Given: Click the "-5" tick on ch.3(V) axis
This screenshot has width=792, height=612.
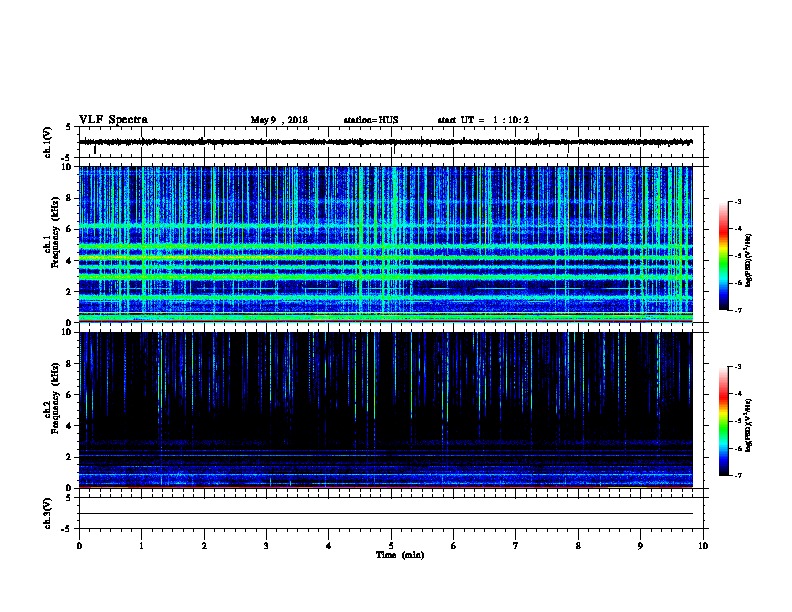Looking at the screenshot, I should [67, 529].
